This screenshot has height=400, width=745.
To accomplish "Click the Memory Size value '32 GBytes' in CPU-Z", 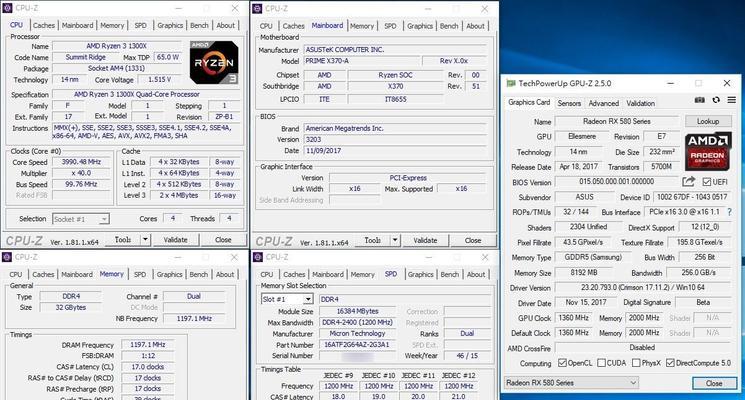I will [71, 307].
